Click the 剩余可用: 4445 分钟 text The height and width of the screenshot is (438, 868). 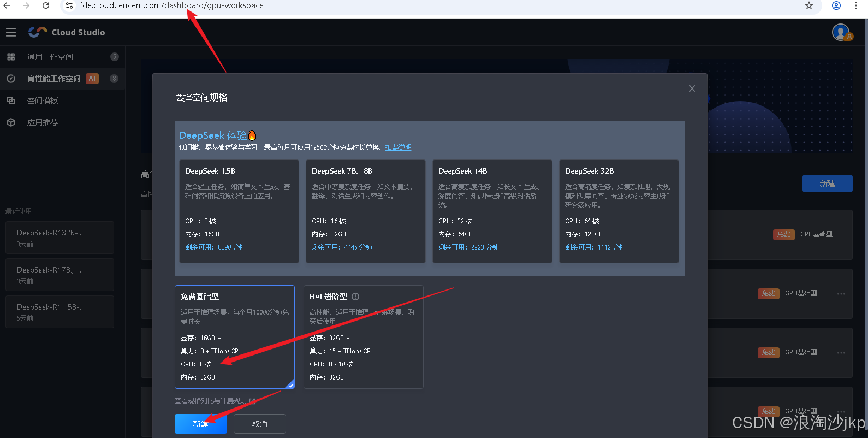[x=342, y=247]
